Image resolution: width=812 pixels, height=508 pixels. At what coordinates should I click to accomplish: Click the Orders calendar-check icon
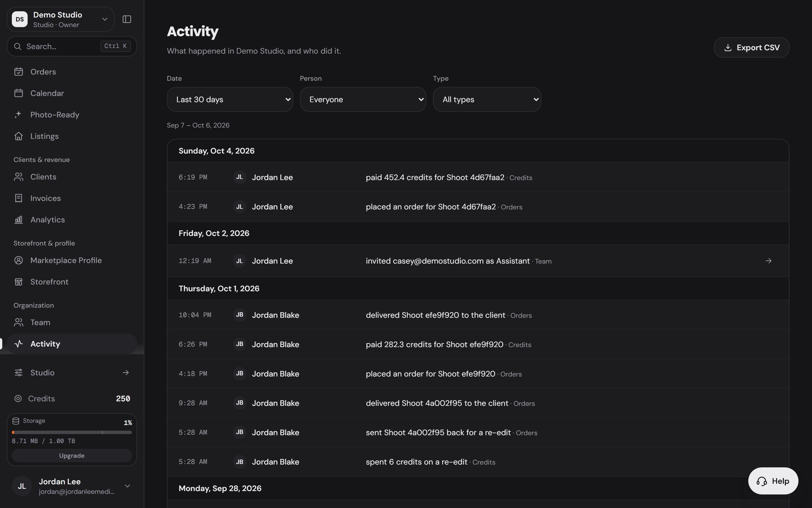pos(18,72)
